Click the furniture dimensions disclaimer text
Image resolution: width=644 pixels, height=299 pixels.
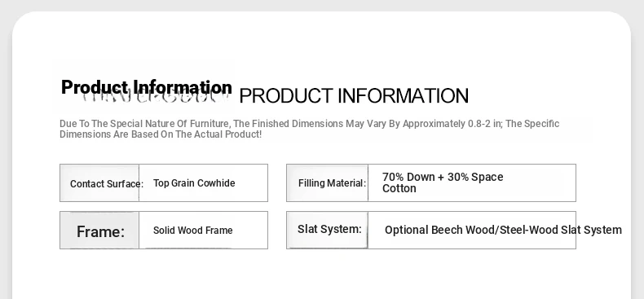pos(309,129)
